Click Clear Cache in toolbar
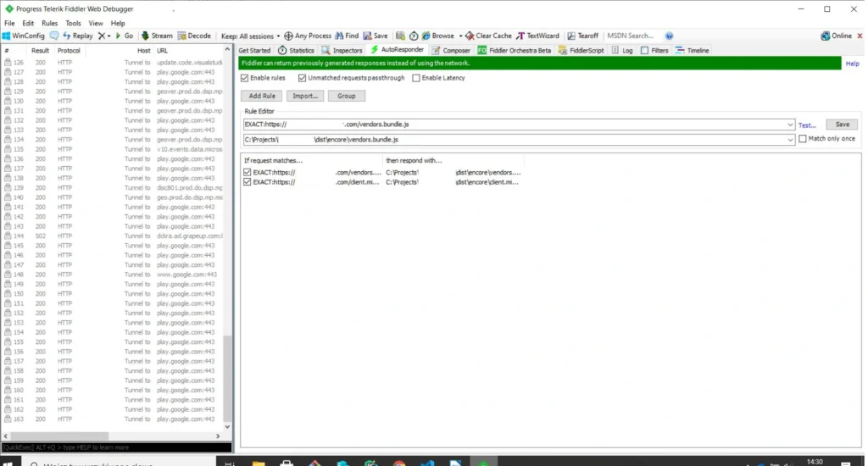The image size is (868, 466). pyautogui.click(x=488, y=36)
